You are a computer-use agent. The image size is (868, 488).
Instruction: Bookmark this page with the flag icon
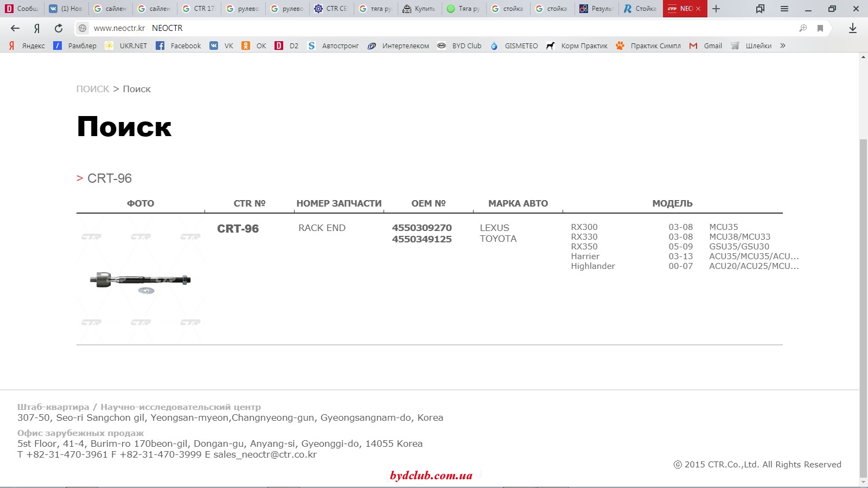pyautogui.click(x=820, y=28)
